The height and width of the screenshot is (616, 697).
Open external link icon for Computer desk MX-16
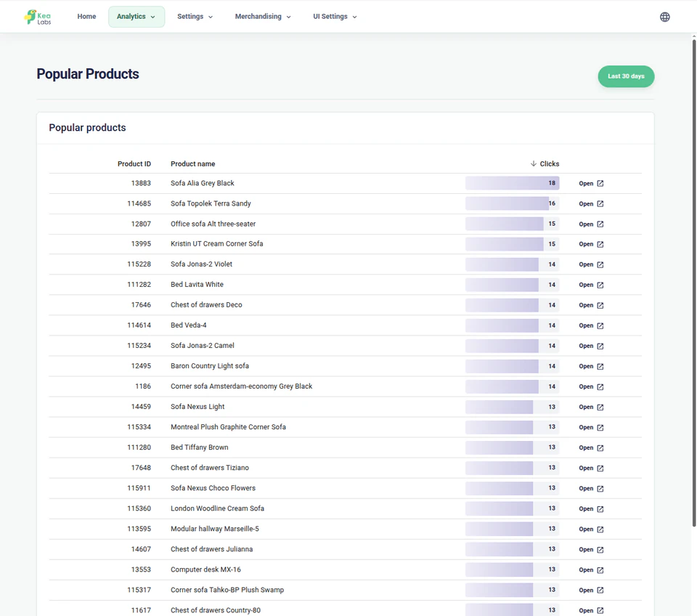pos(600,570)
